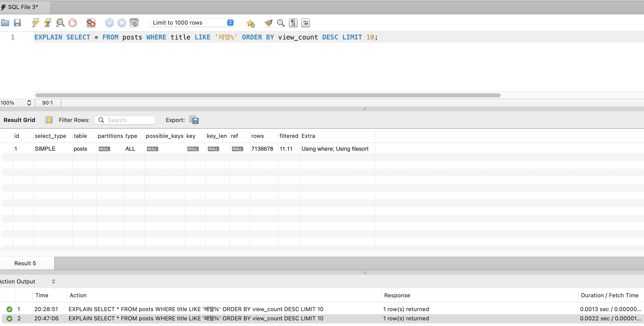Switch to SQL File 3 tab

(x=23, y=7)
